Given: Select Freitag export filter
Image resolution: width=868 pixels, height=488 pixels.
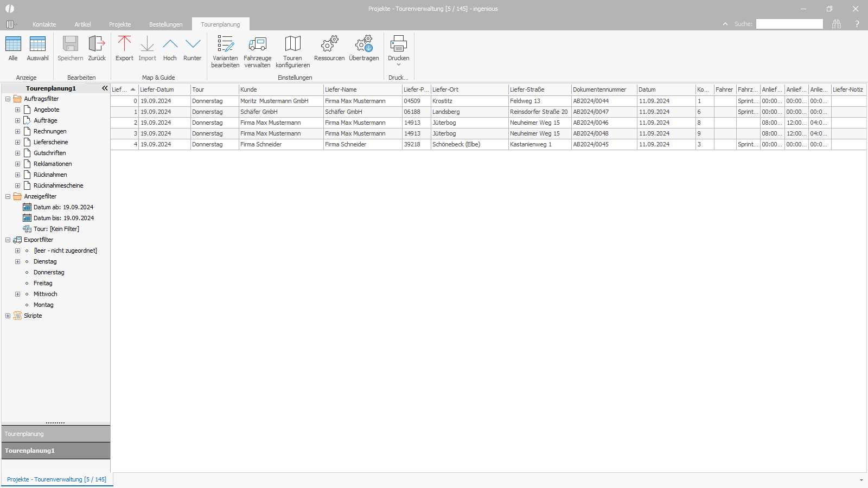Looking at the screenshot, I should point(43,283).
